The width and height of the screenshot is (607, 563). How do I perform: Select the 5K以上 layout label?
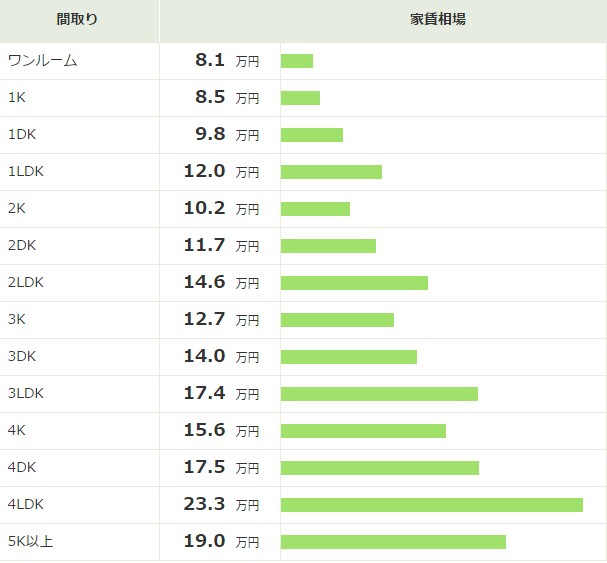30,541
